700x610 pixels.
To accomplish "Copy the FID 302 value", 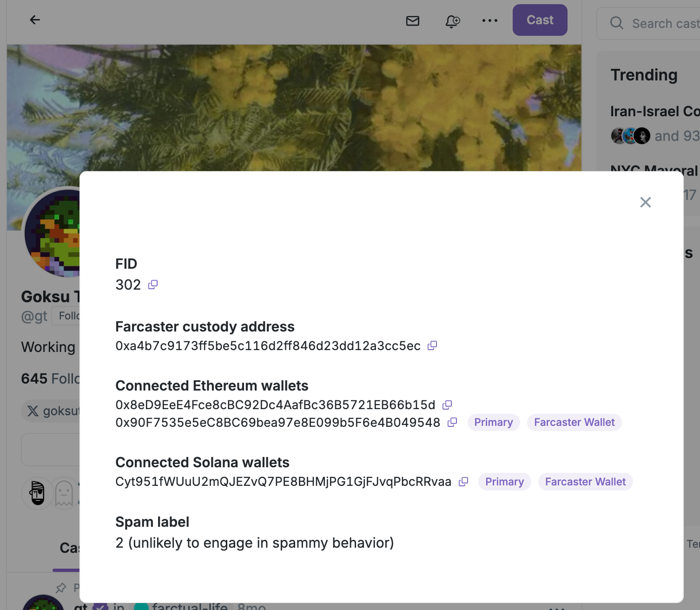I will pos(153,285).
